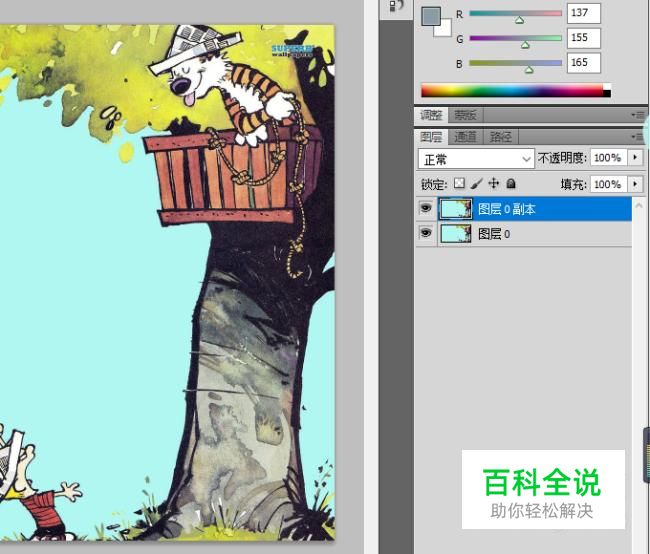
Task: Click the B channel slider handle
Action: pyautogui.click(x=529, y=69)
